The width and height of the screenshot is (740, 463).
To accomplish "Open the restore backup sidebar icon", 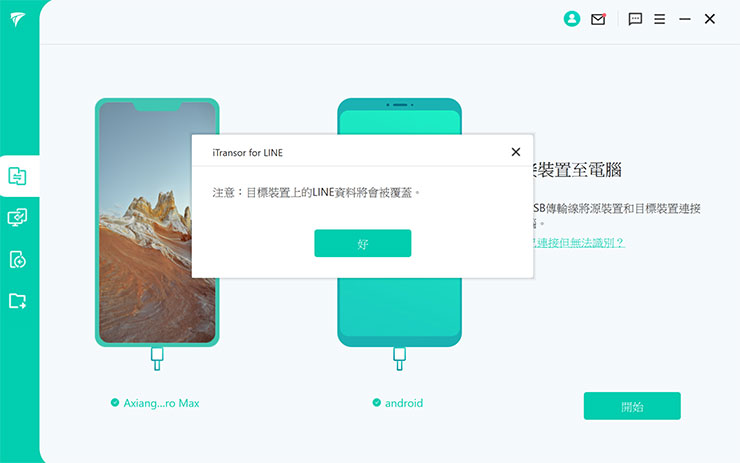I will (17, 259).
